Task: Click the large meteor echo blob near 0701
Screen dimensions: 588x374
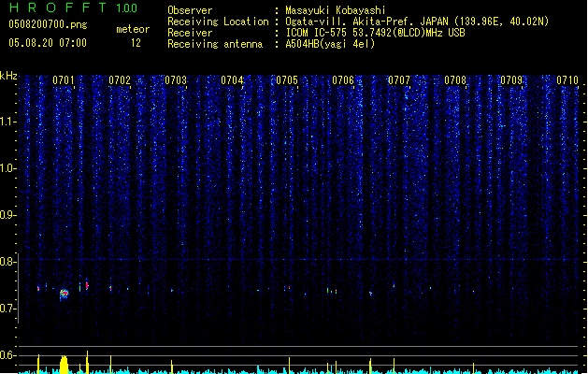Action: (x=65, y=295)
